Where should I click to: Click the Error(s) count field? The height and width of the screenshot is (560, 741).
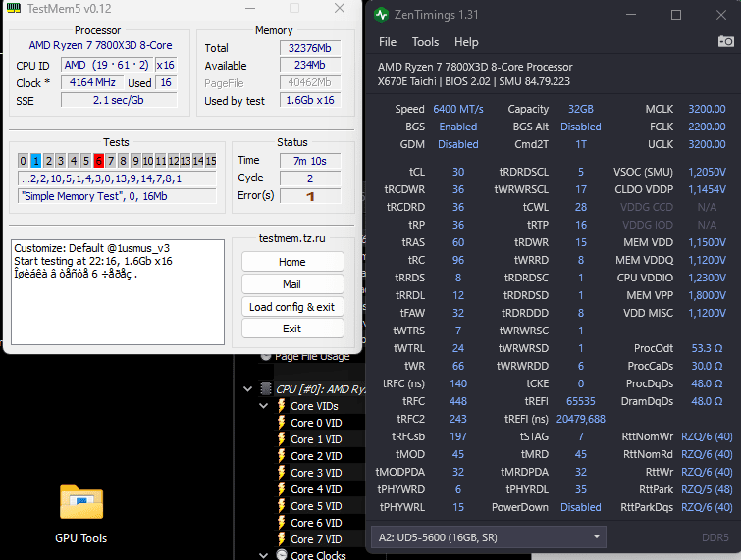pos(310,196)
